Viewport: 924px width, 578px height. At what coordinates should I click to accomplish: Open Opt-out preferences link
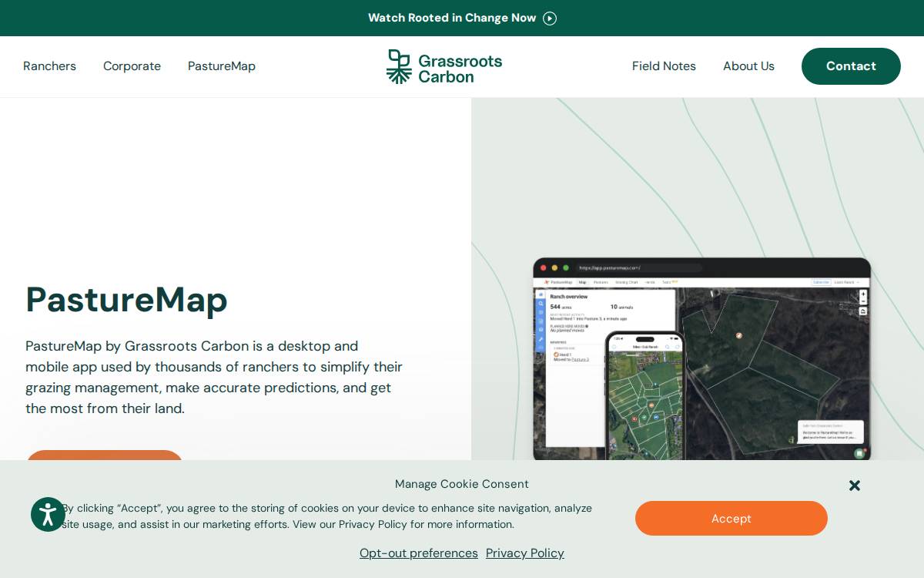coord(419,553)
